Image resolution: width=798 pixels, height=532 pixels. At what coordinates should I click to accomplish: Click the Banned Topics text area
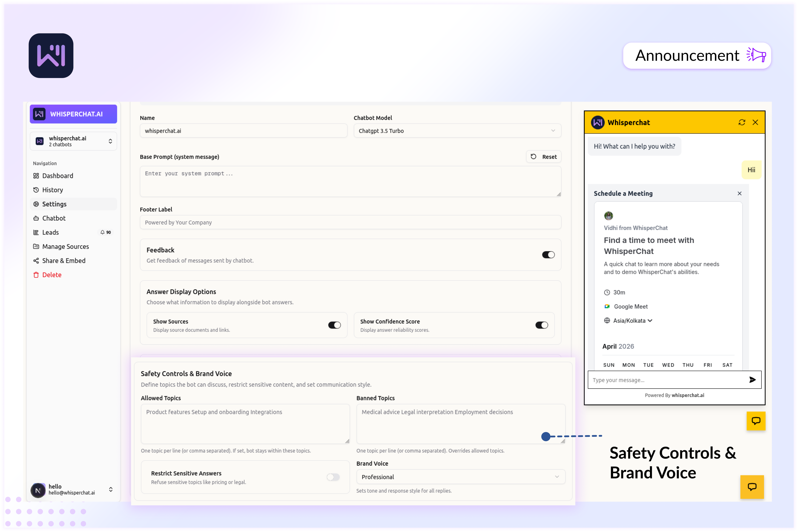461,424
